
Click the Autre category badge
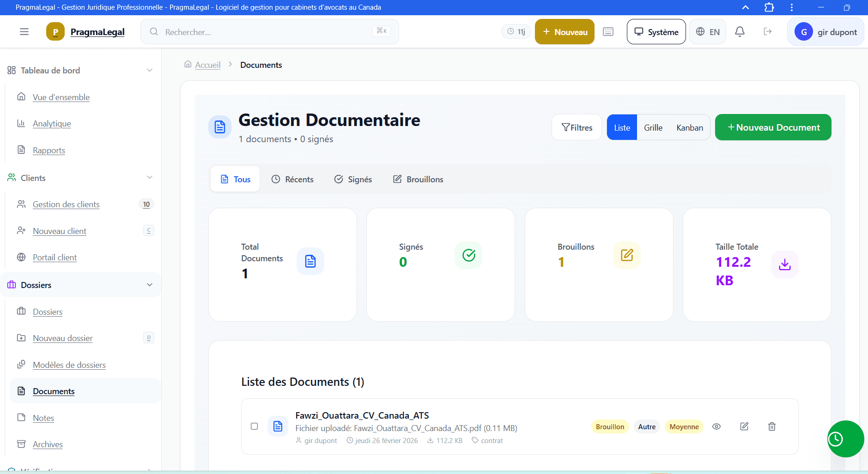(x=647, y=427)
